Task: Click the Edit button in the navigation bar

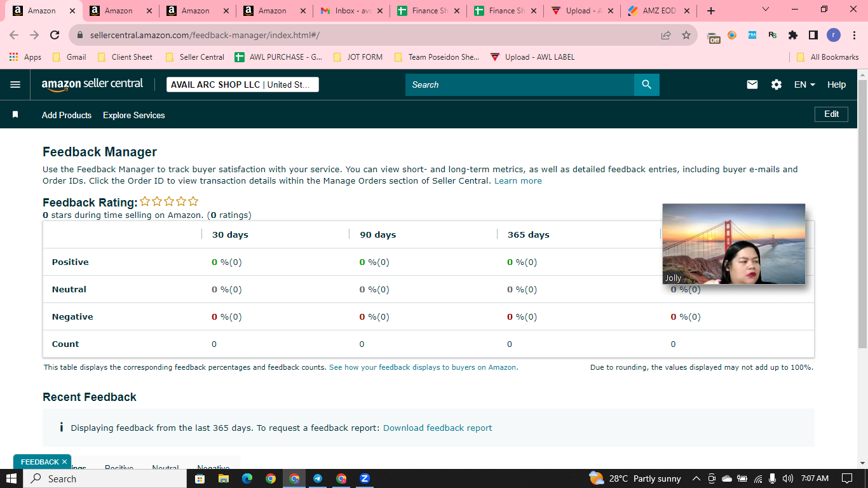Action: pyautogui.click(x=832, y=114)
